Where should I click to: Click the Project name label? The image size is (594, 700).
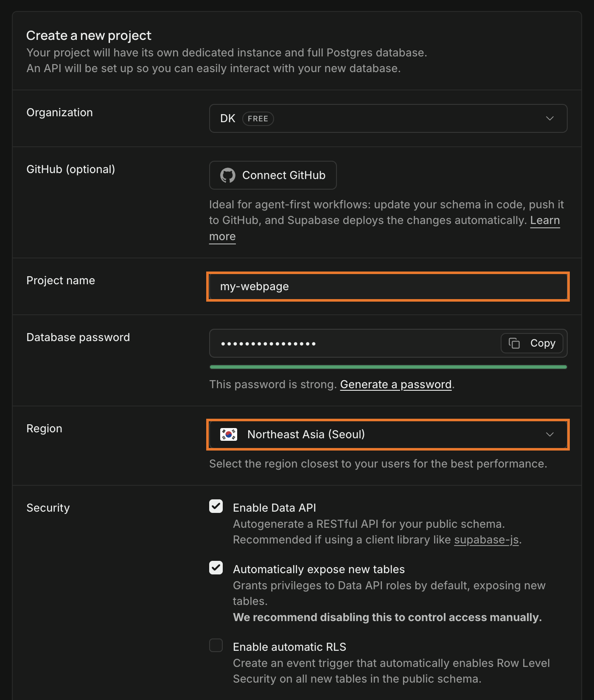[x=61, y=280]
